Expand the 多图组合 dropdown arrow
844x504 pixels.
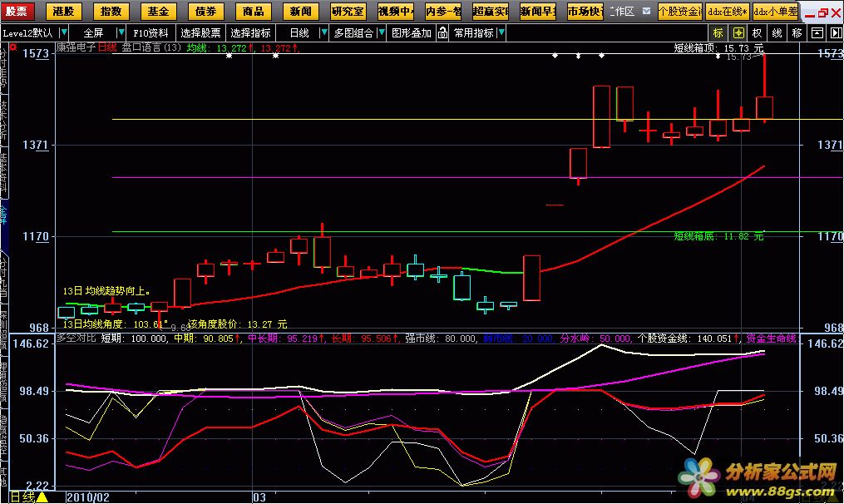(x=381, y=32)
